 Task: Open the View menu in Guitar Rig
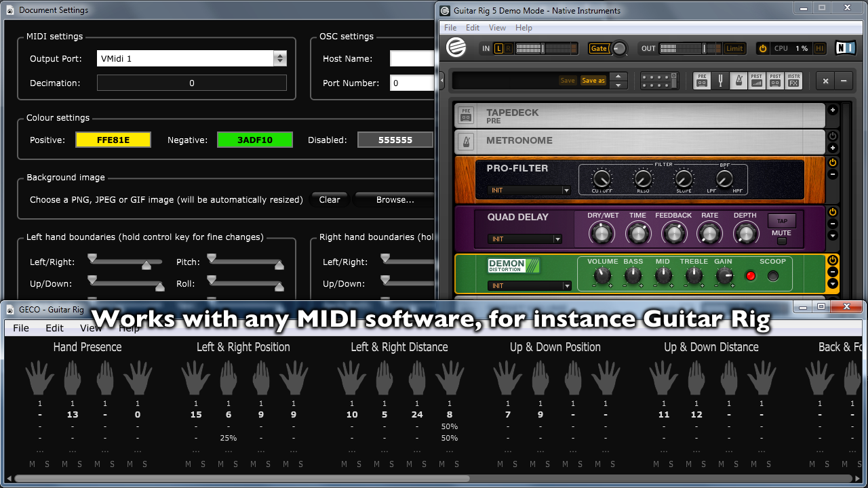[x=497, y=28]
